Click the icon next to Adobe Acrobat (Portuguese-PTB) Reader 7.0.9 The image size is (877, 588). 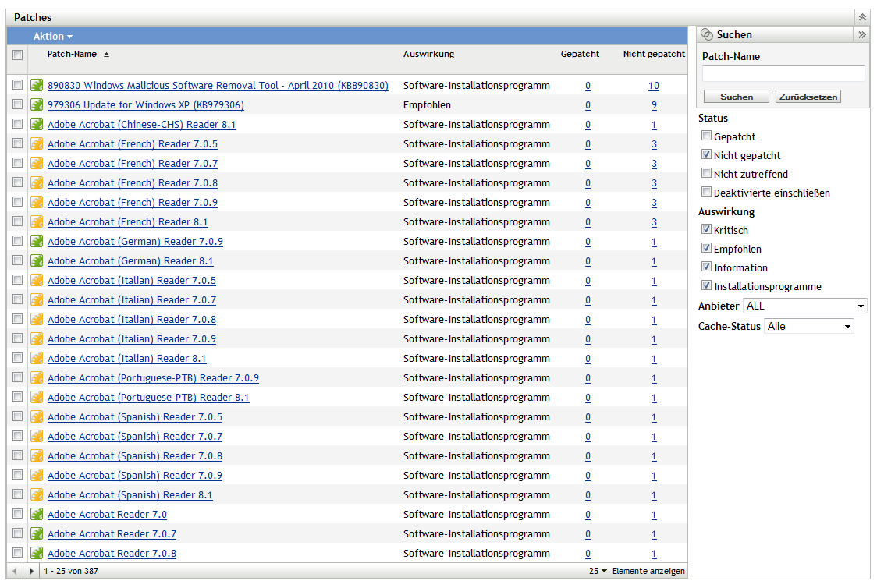[37, 378]
